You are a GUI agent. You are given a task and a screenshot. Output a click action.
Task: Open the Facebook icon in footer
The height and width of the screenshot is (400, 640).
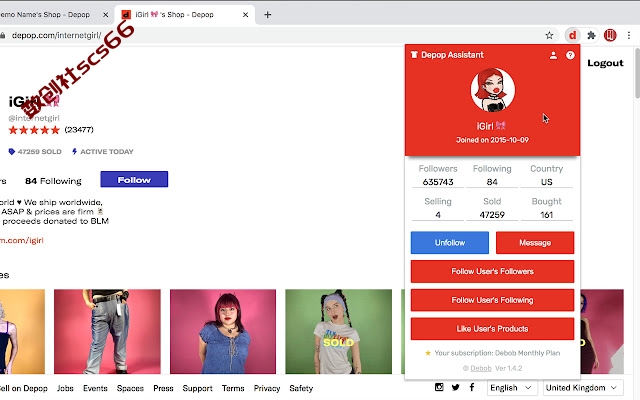[472, 387]
